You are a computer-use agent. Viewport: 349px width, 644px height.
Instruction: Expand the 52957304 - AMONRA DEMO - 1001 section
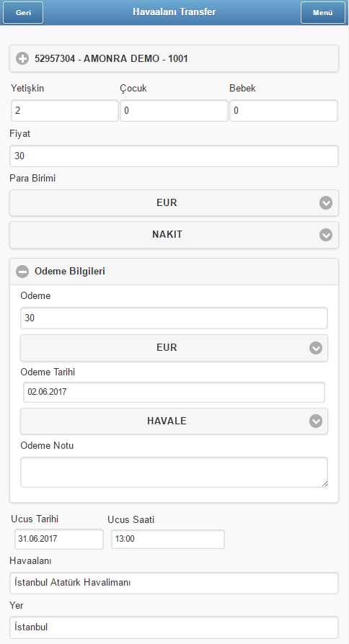coord(174,59)
